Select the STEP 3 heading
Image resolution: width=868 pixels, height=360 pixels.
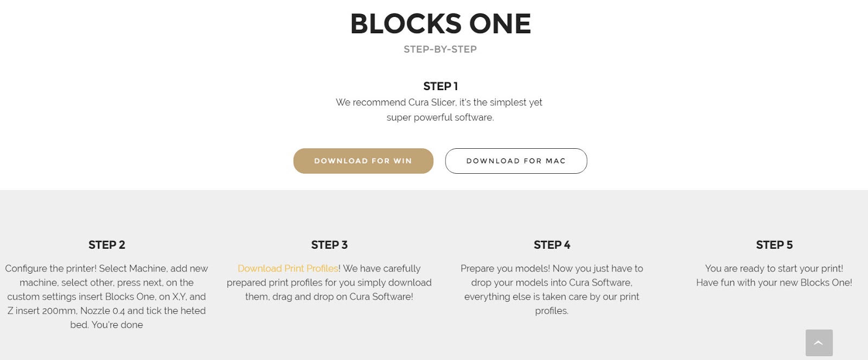(329, 245)
